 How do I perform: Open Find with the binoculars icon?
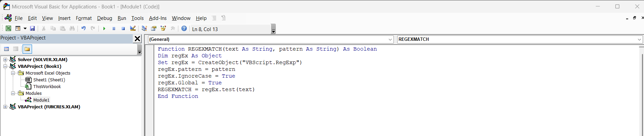coord(72,29)
